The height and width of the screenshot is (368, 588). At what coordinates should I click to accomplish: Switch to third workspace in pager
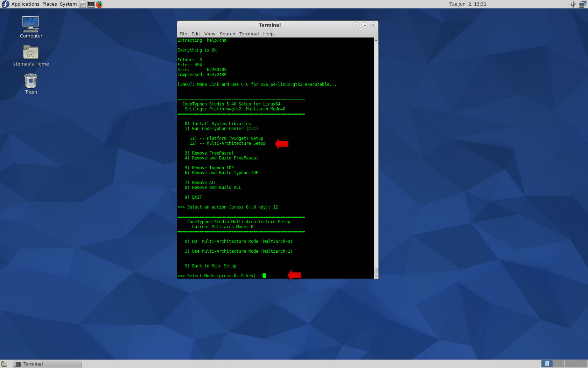coord(570,364)
